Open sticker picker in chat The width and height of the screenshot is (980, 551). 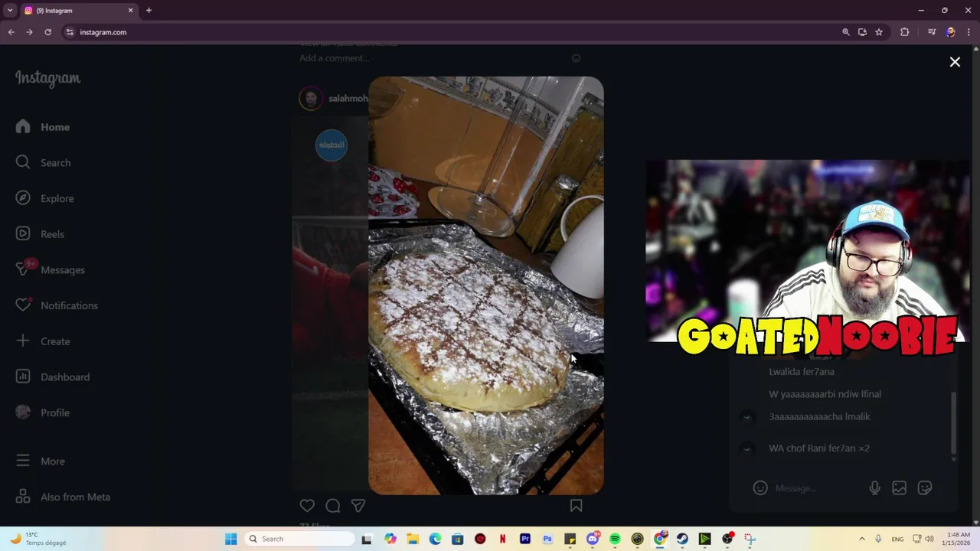click(x=924, y=487)
